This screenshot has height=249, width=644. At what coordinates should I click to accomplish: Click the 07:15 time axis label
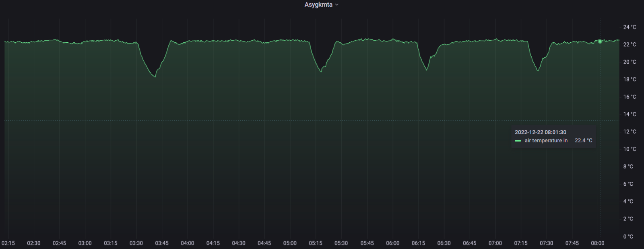[521, 243]
